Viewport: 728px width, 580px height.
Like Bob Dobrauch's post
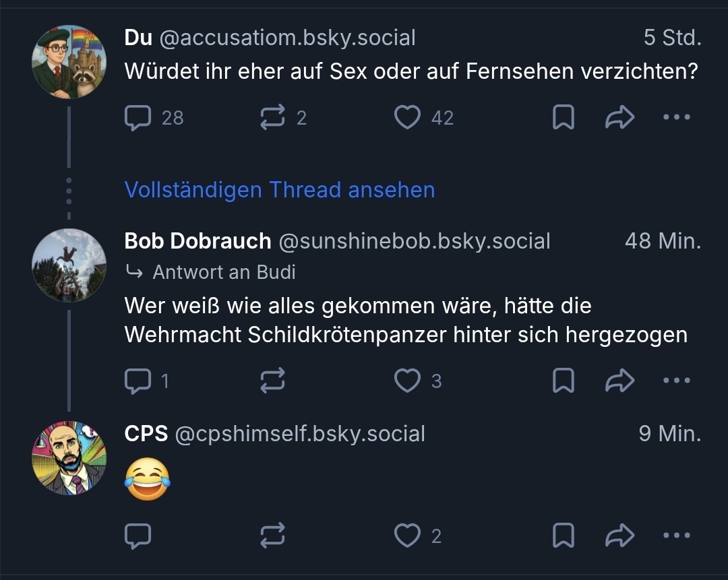click(407, 381)
